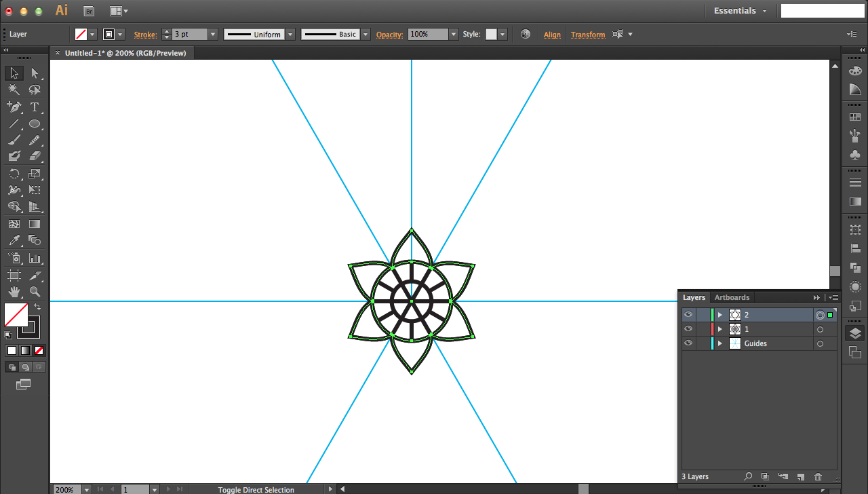Click the Align link
The height and width of the screenshot is (494, 868).
(x=552, y=35)
